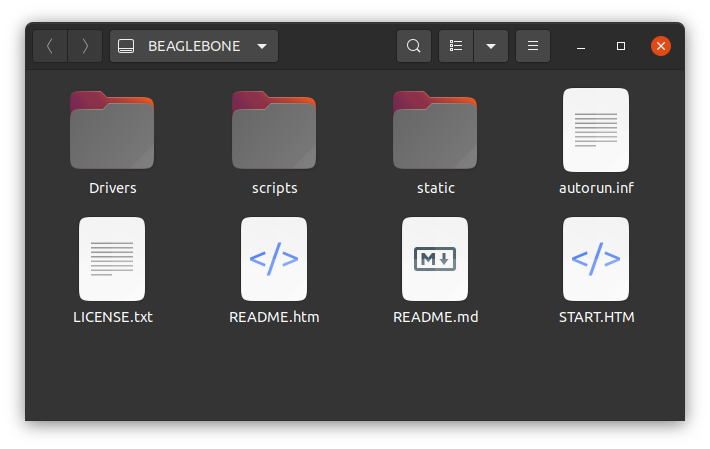The width and height of the screenshot is (710, 449).
Task: Open the search magnifier button
Action: (x=413, y=46)
